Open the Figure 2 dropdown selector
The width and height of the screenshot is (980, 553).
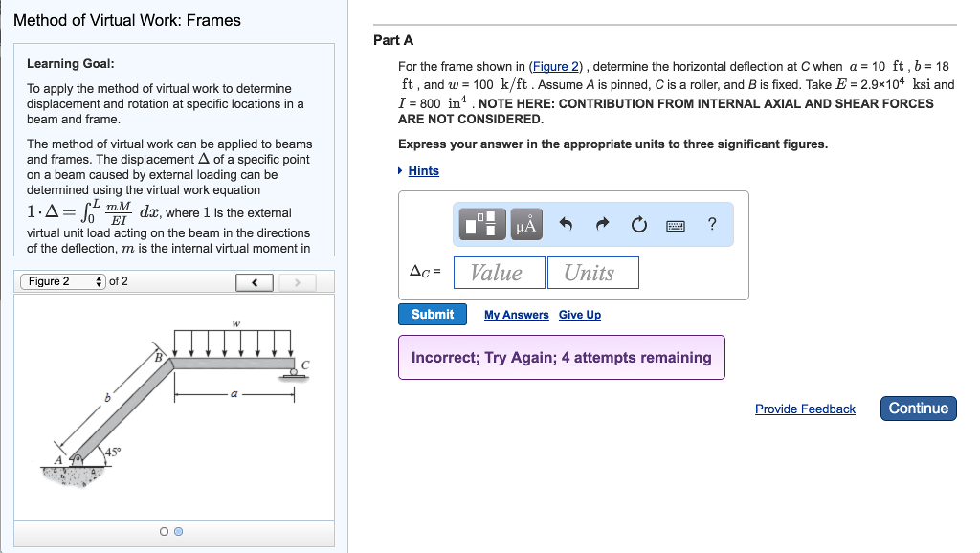pyautogui.click(x=62, y=281)
